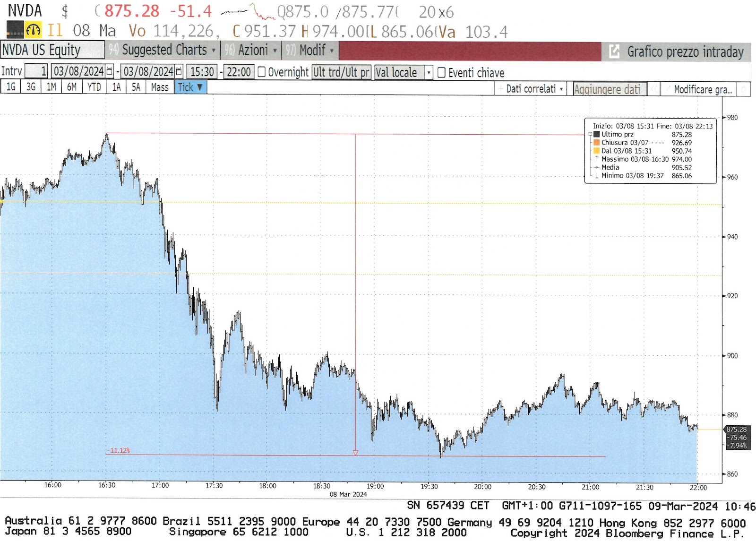The height and width of the screenshot is (542, 756).
Task: Click the 875.28 last price axis label
Action: 736,429
